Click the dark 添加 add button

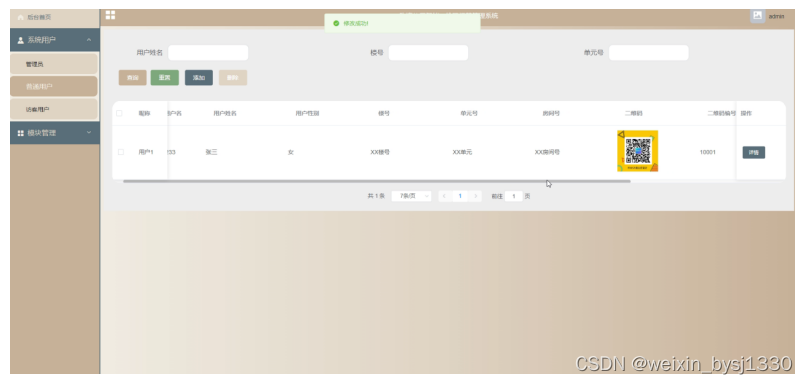pyautogui.click(x=199, y=78)
